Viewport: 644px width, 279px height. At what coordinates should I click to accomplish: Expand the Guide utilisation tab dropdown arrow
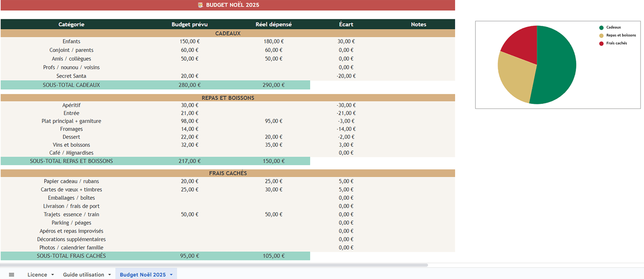tap(109, 275)
